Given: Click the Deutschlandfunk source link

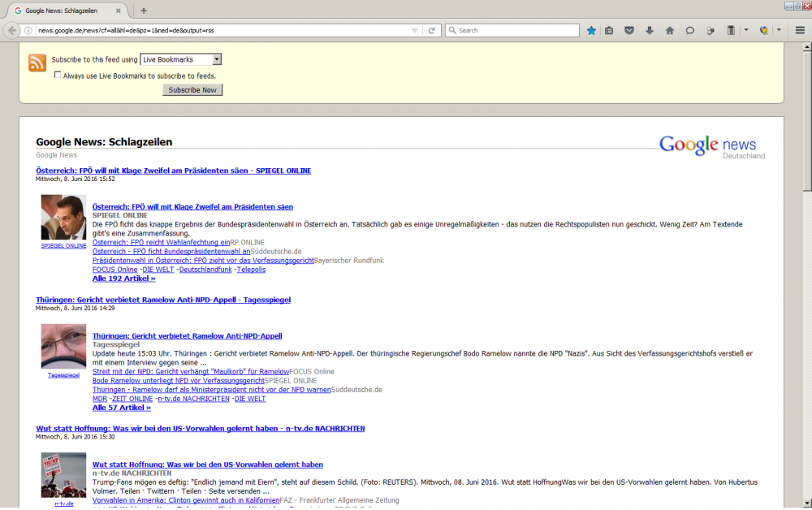Looking at the screenshot, I should click(x=205, y=270).
